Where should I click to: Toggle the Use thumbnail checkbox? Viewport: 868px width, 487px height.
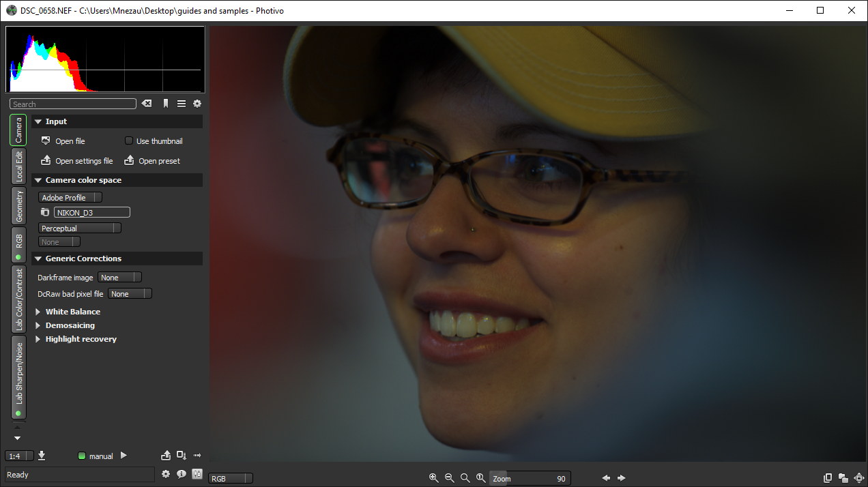pyautogui.click(x=129, y=141)
